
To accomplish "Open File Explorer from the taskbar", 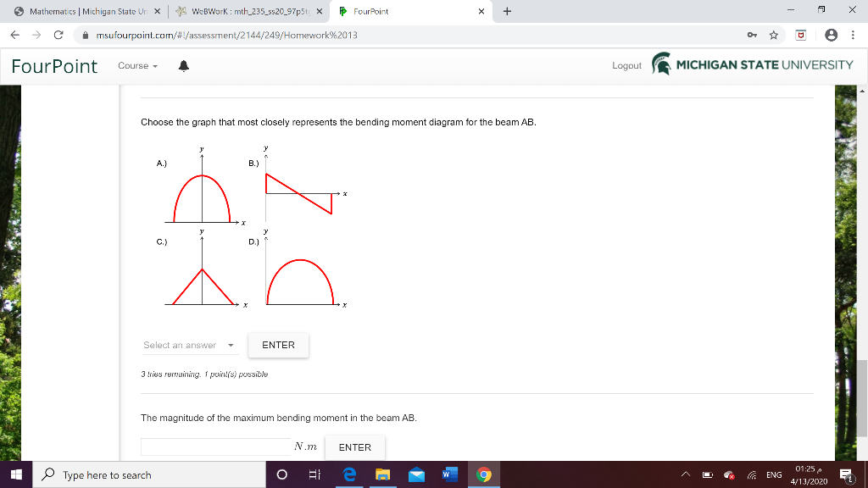I will click(x=382, y=474).
